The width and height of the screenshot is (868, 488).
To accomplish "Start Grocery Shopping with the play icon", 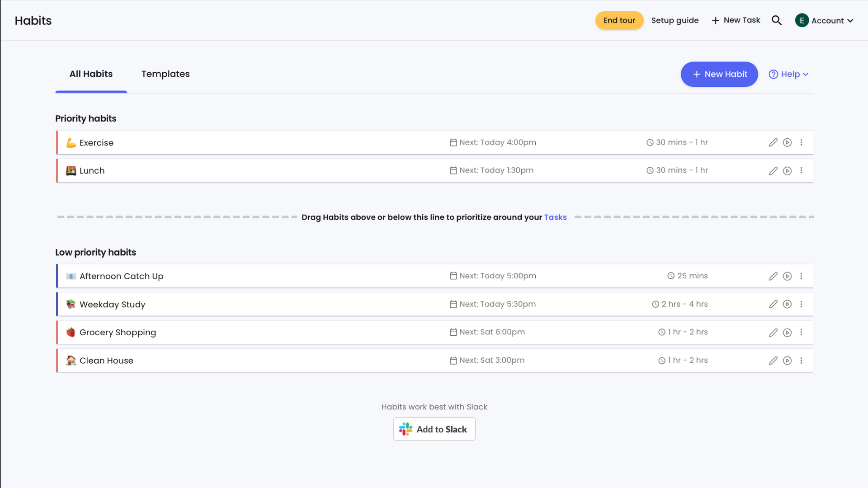I will [x=787, y=333].
